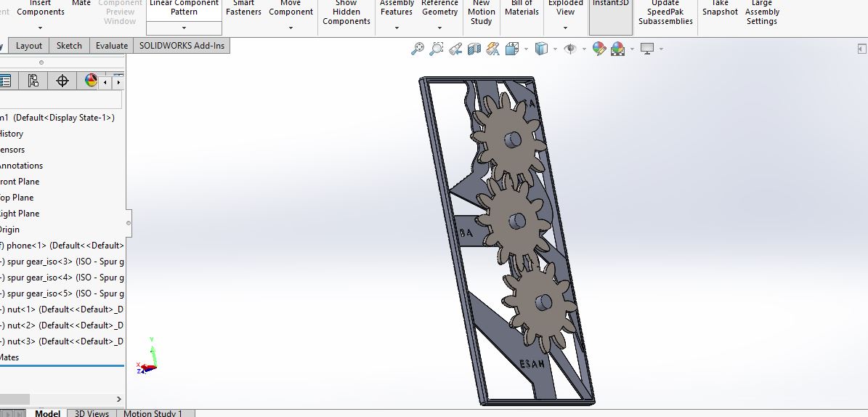Click the New Motion Study button

[x=481, y=12]
